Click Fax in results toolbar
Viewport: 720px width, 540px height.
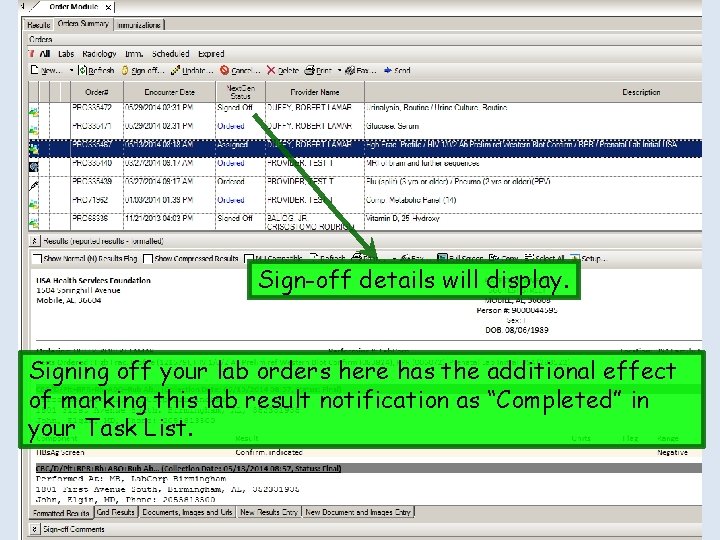coord(411,258)
